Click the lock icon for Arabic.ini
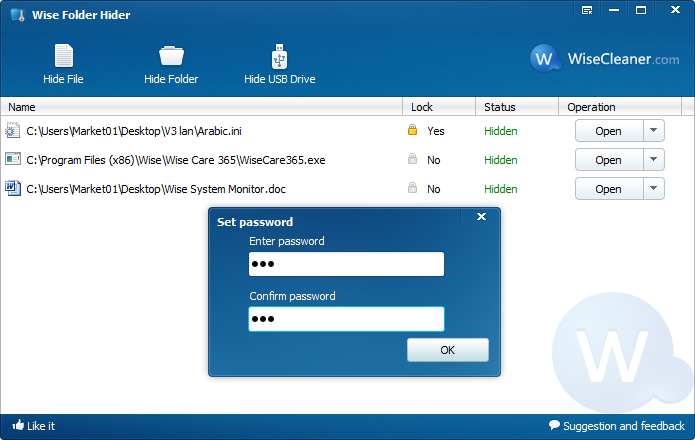The width and height of the screenshot is (695, 440). pyautogui.click(x=412, y=130)
